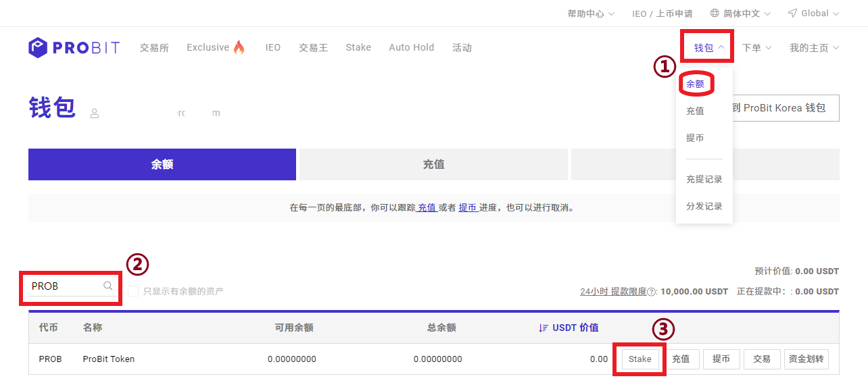Image resolution: width=868 pixels, height=387 pixels.
Task: Click the 名称 column header
Action: tap(93, 328)
